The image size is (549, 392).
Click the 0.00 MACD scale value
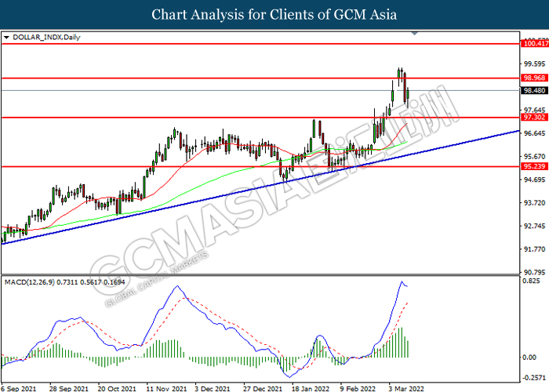coord(529,357)
